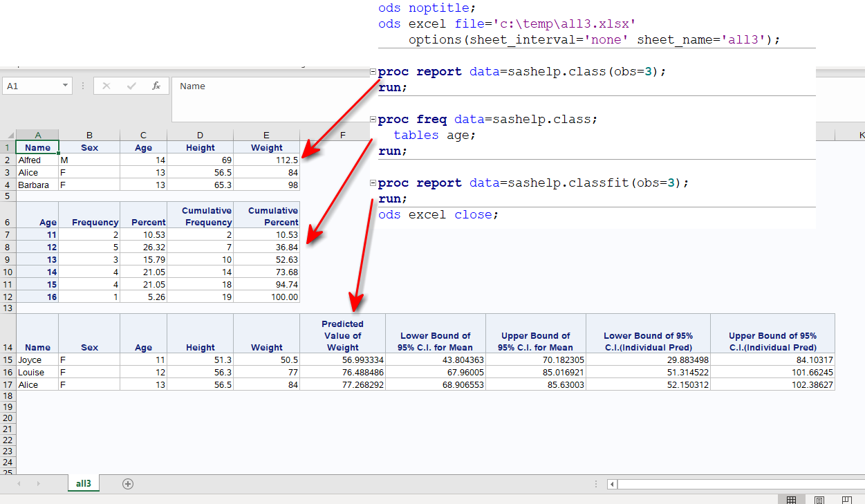The image size is (865, 504).
Task: Switch to Page Break Preview icon
Action: pyautogui.click(x=846, y=499)
